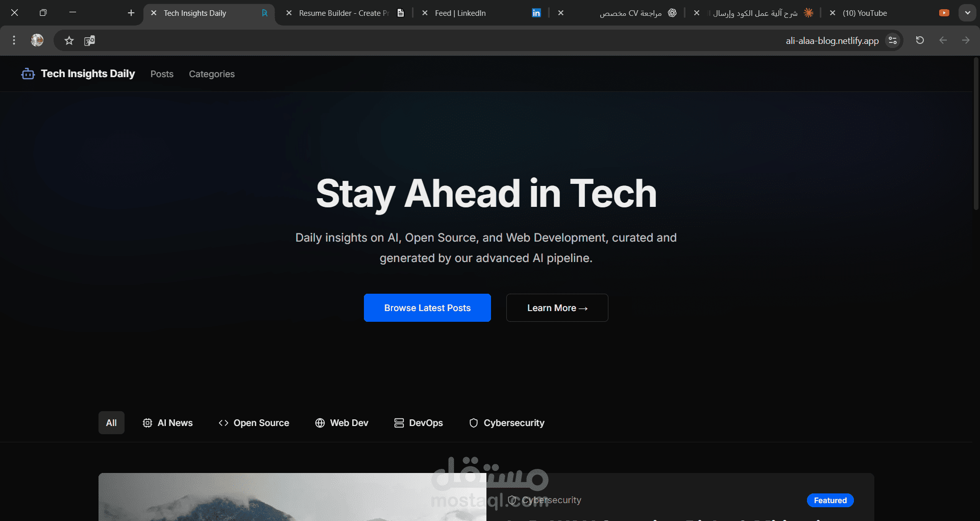Switch to the مراجعة CV مخصص browser tab

click(616, 13)
